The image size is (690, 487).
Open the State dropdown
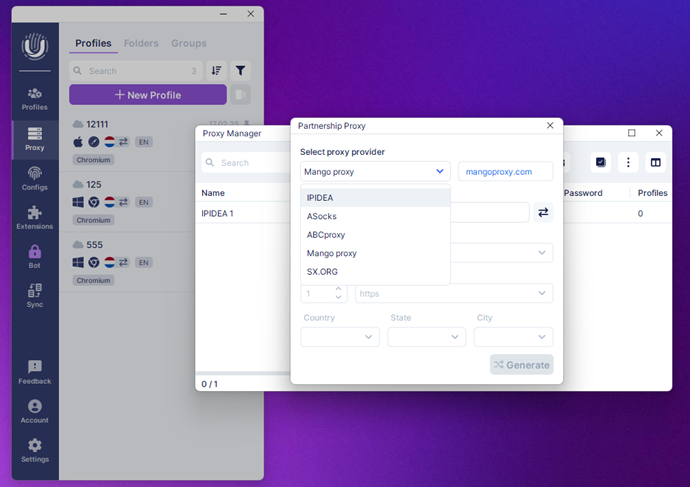(x=426, y=337)
